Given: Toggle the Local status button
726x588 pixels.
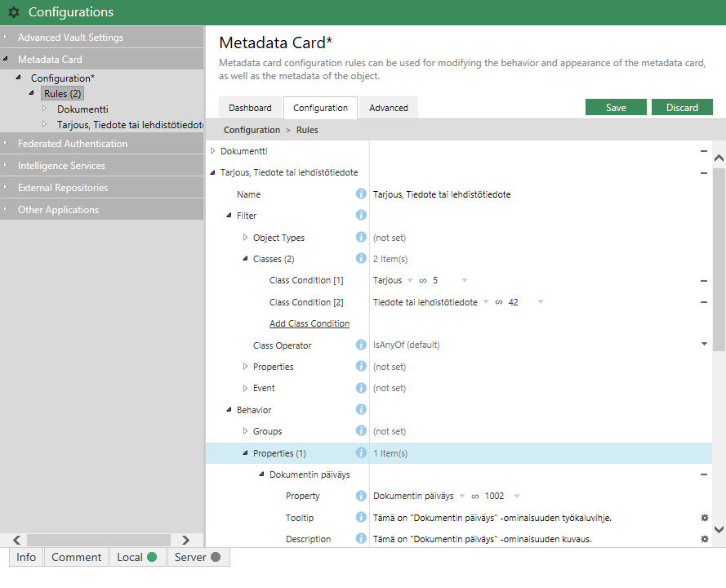Looking at the screenshot, I should click(136, 557).
